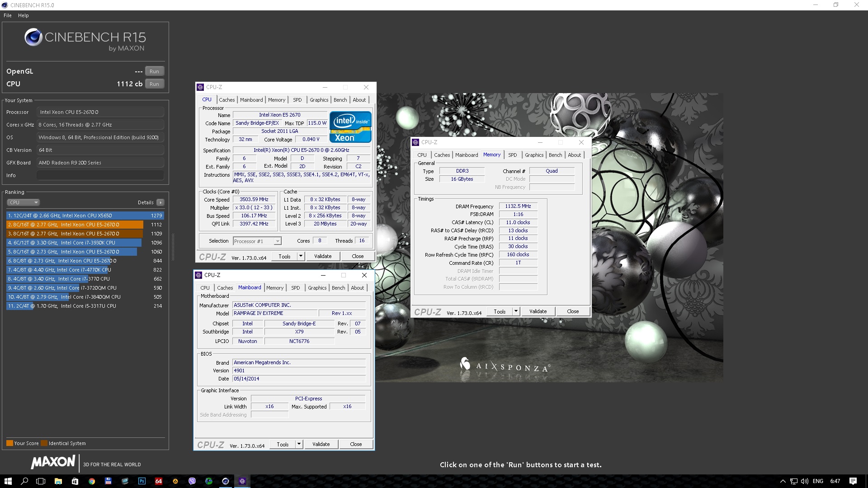Open floppy disk save app in the taskbar
The width and height of the screenshot is (868, 488).
[108, 481]
